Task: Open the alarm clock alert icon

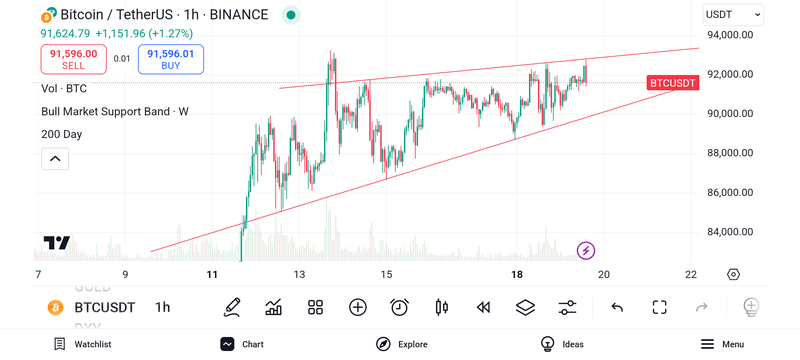Action: [x=399, y=307]
